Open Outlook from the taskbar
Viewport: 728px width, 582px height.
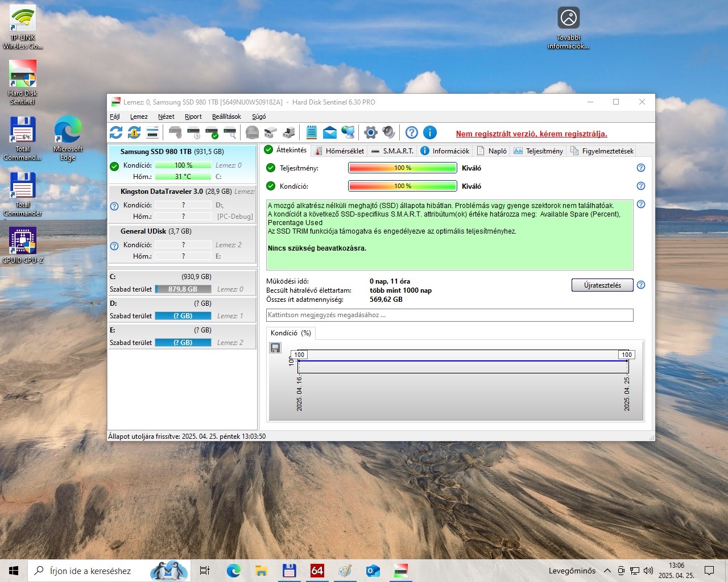tap(373, 571)
